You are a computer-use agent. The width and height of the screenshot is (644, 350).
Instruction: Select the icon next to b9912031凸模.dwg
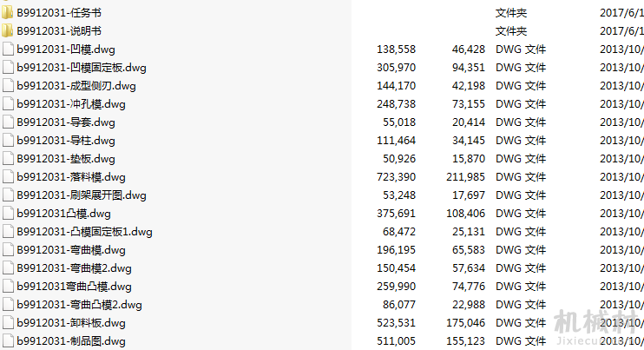[x=8, y=214]
